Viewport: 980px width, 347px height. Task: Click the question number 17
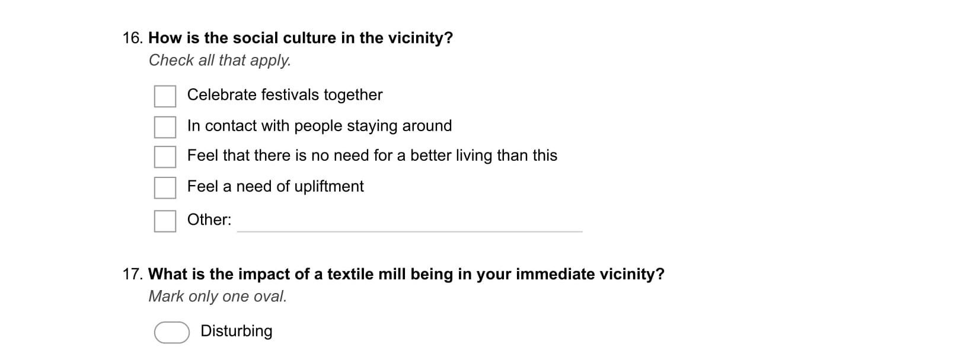click(133, 274)
